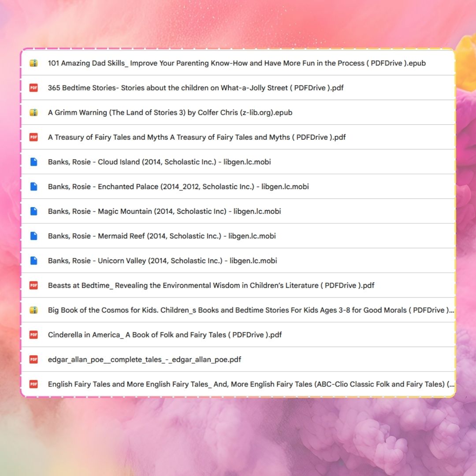Select the Magic Mountain mobi file row

164,211
